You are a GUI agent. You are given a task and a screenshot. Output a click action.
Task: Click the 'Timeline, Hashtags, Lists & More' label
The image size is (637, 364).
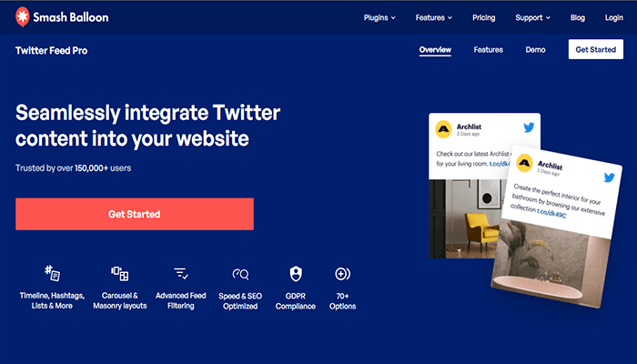(52, 300)
